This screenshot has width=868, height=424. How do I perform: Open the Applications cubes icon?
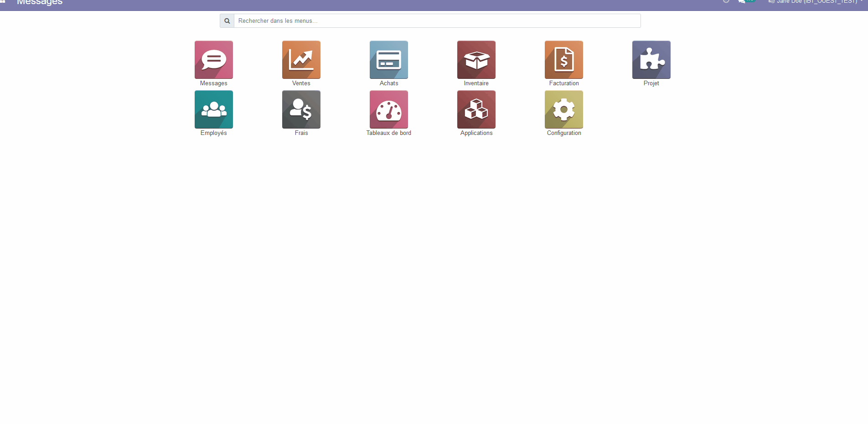pos(476,109)
